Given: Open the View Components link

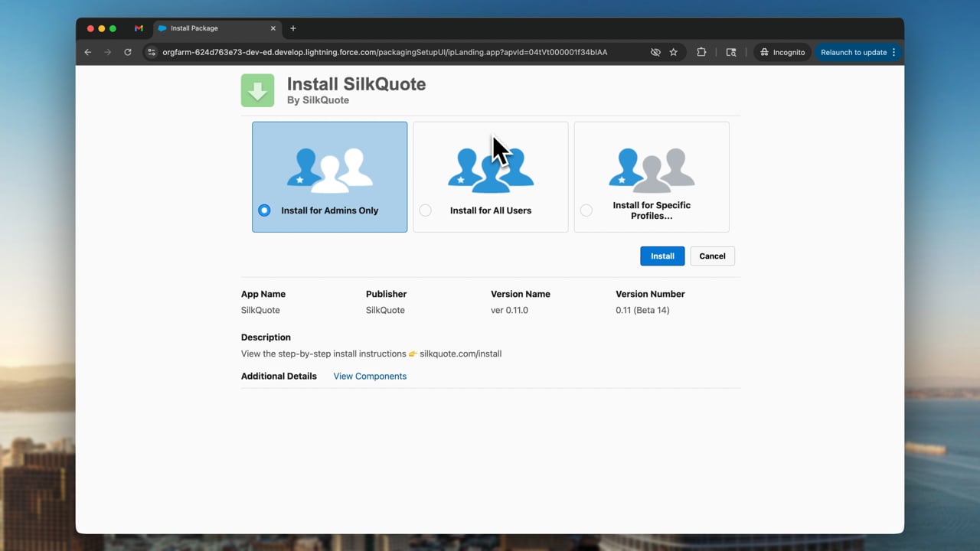Looking at the screenshot, I should (370, 376).
